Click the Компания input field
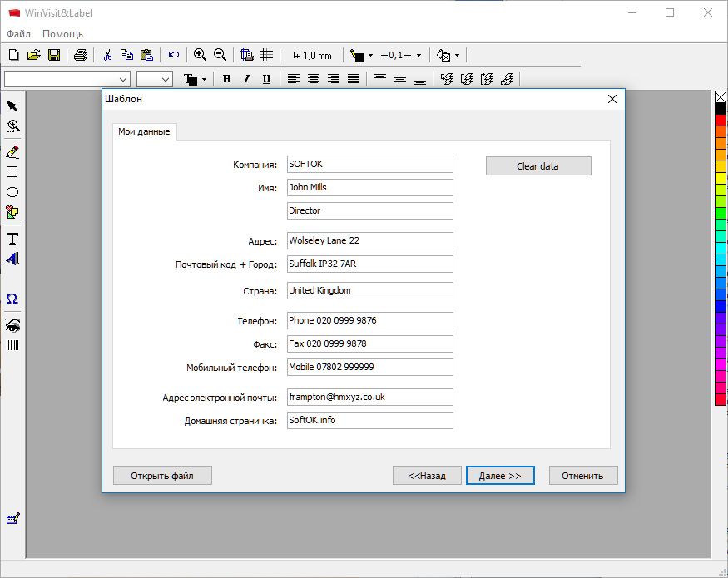This screenshot has height=578, width=728. (369, 165)
